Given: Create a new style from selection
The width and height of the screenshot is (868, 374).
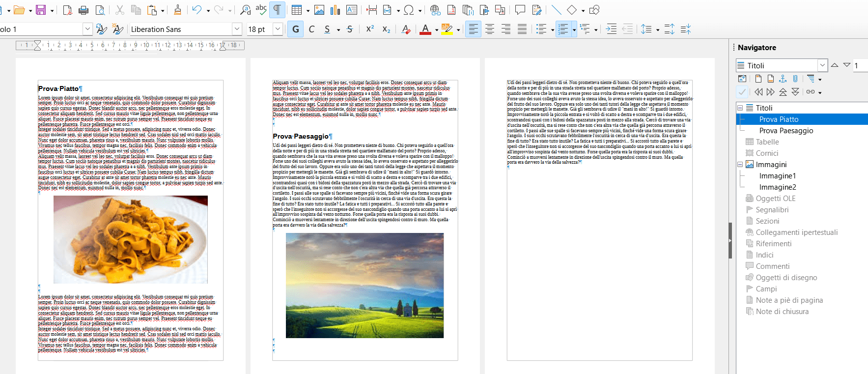Looking at the screenshot, I should [118, 29].
